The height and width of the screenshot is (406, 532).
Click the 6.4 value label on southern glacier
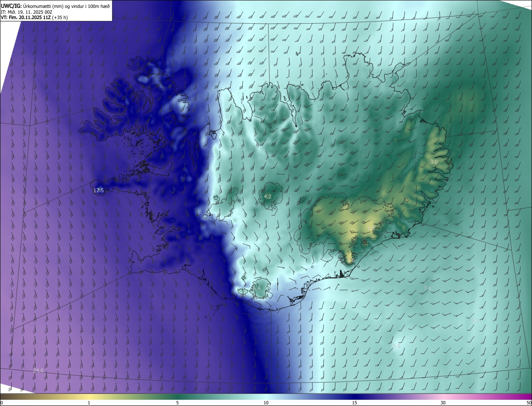(256, 288)
